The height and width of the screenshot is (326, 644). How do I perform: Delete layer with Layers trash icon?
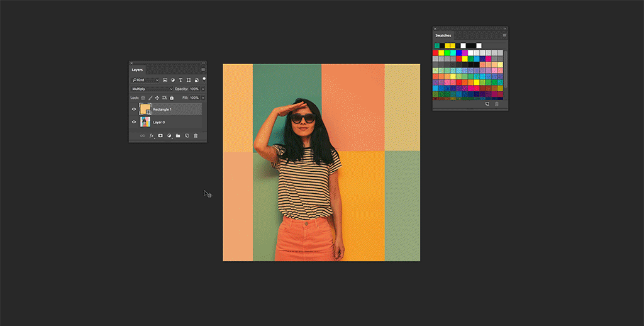(196, 136)
